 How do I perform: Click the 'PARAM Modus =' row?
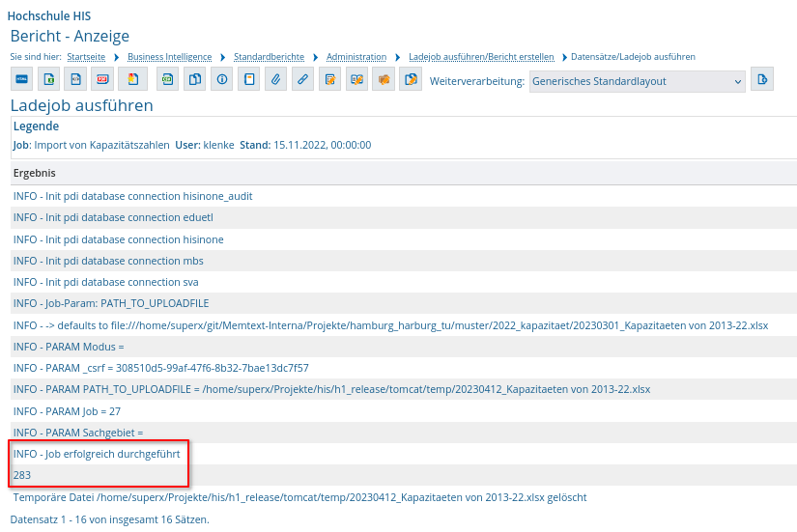coord(404,347)
